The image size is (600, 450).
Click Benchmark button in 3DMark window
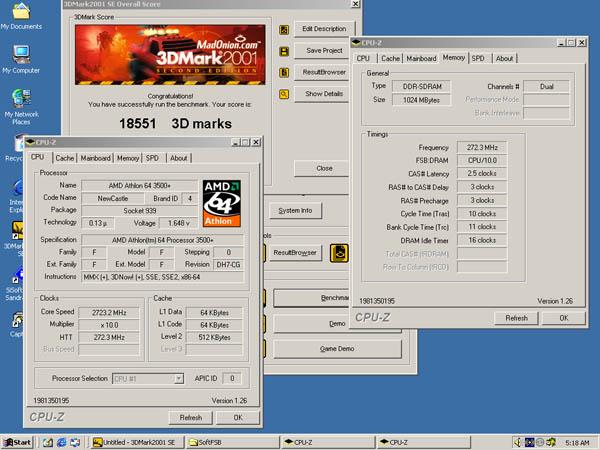pos(312,298)
